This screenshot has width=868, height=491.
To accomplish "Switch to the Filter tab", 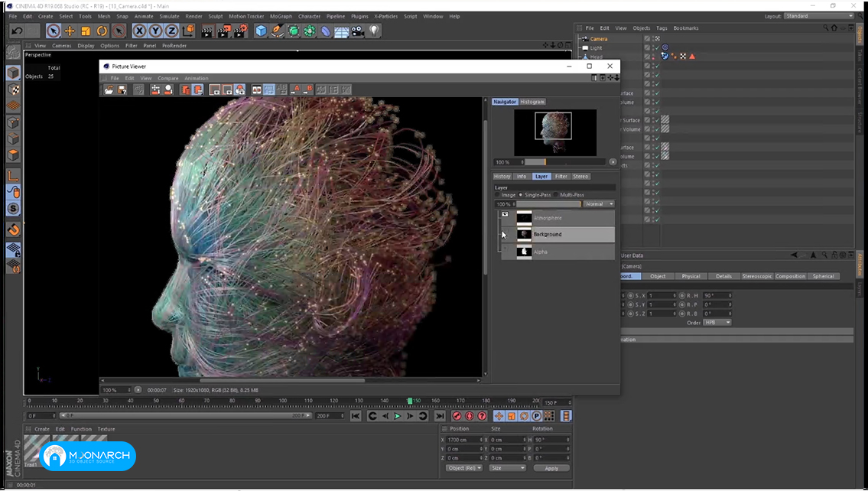I will tap(561, 177).
